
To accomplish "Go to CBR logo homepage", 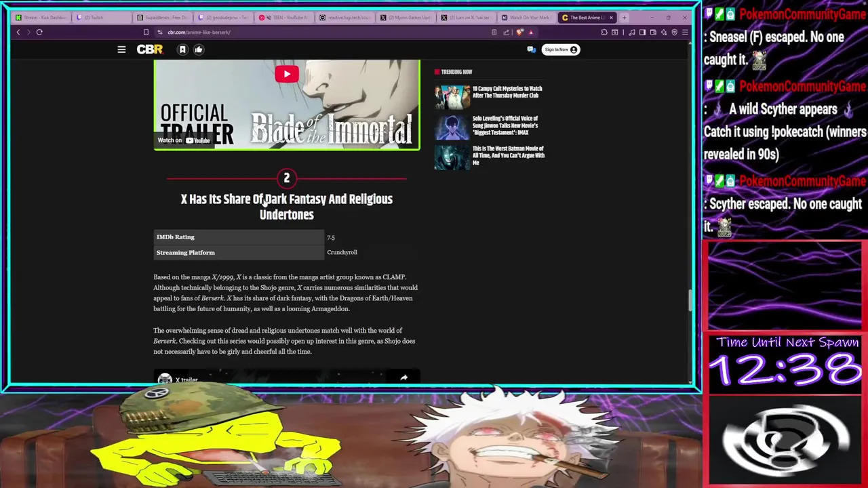I will tap(150, 49).
